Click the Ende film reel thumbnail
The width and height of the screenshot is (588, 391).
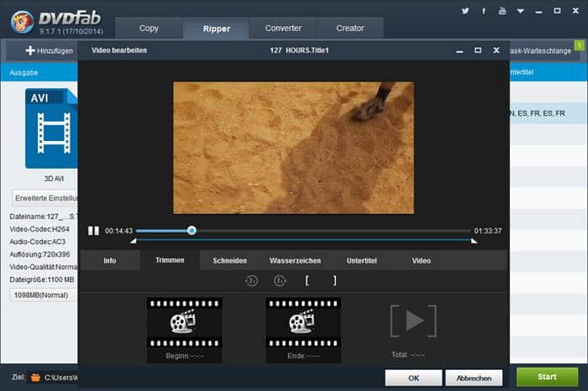pyautogui.click(x=303, y=323)
